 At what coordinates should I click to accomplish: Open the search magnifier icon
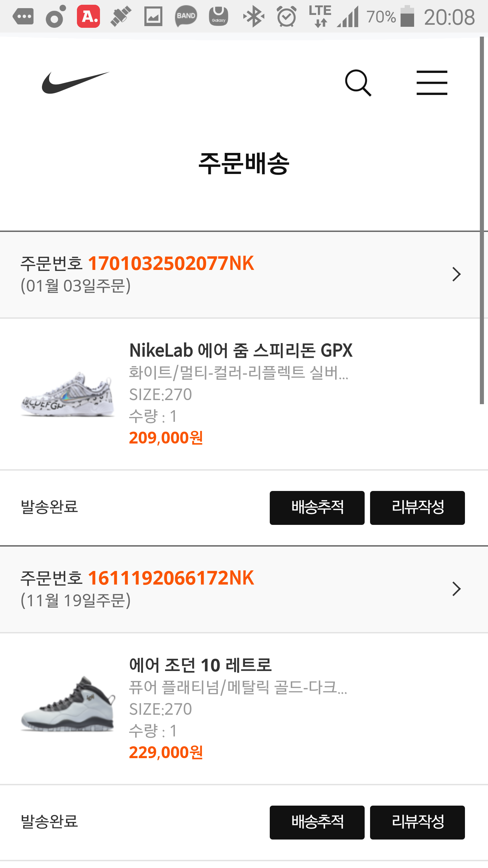(358, 83)
